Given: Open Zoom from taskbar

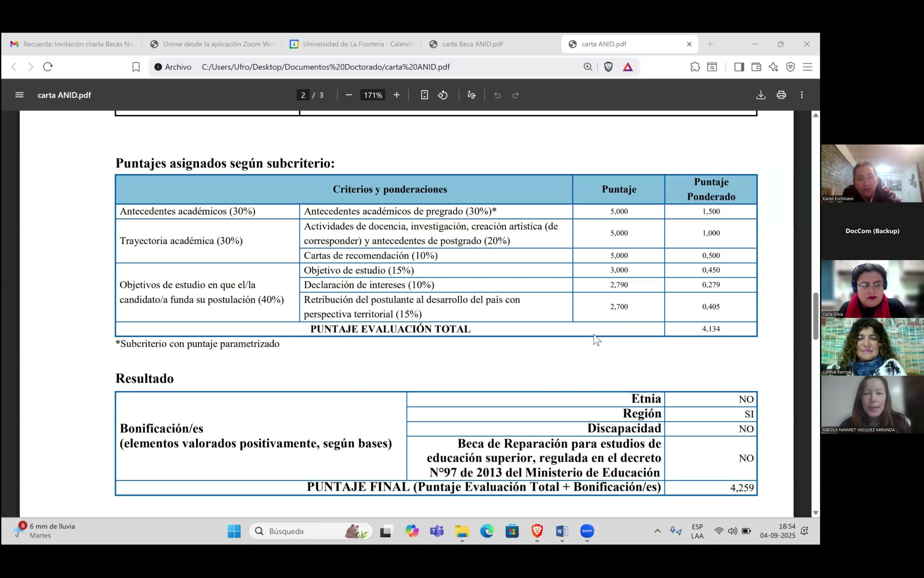Looking at the screenshot, I should 587,531.
